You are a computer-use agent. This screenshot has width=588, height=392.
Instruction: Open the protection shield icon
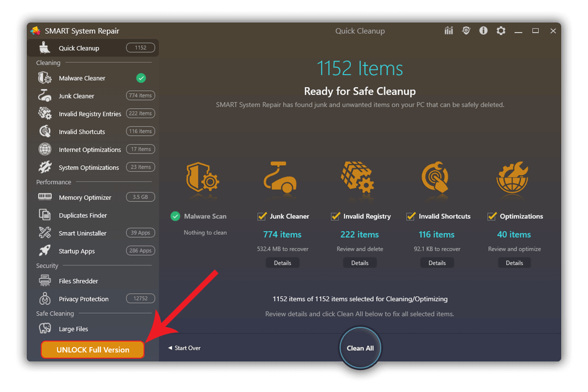tap(466, 30)
